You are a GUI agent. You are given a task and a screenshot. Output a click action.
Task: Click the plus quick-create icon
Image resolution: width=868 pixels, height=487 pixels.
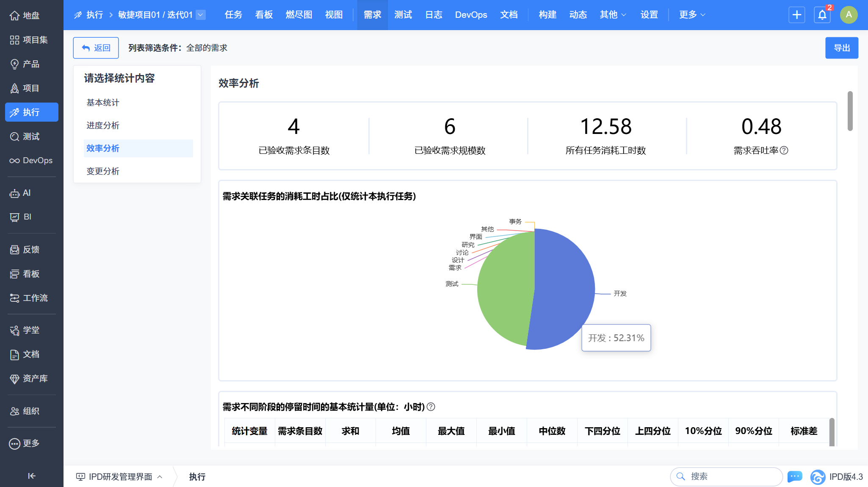click(x=796, y=15)
